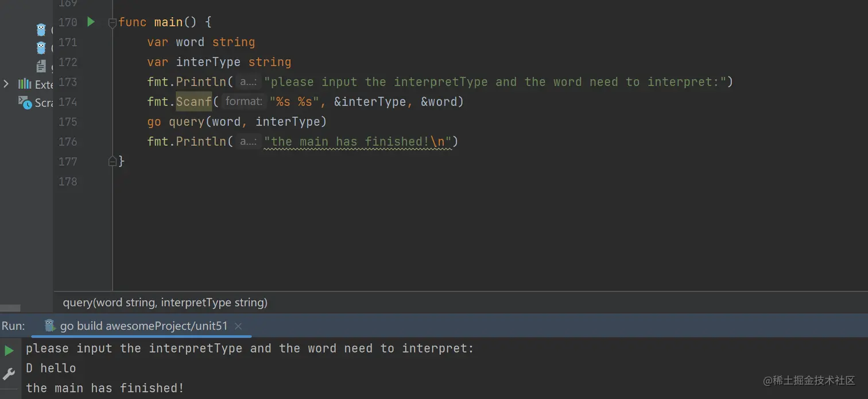The image size is (868, 399).
Task: Click 'the main has finished!' console output
Action: 105,388
